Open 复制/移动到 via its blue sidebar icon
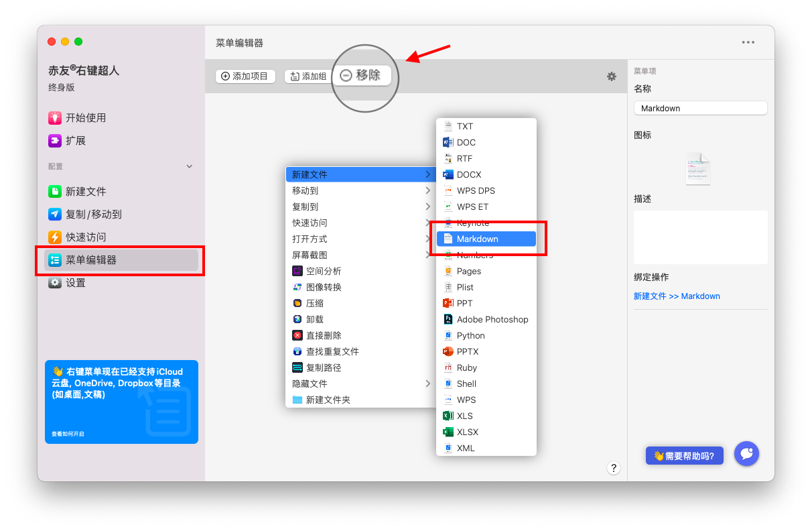This screenshot has height=531, width=812. click(55, 215)
